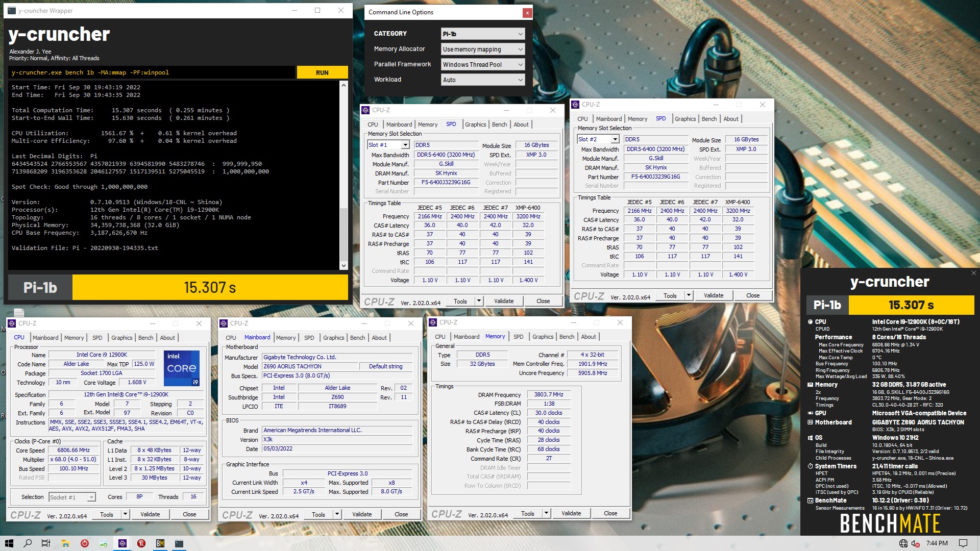Click Close in CPU-Z Mainboard window
The height and width of the screenshot is (551, 980).
[401, 514]
